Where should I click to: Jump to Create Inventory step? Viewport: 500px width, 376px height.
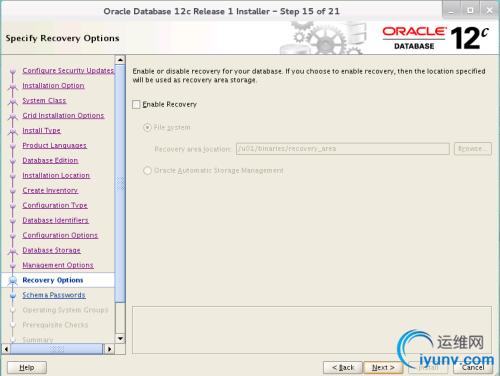50,191
